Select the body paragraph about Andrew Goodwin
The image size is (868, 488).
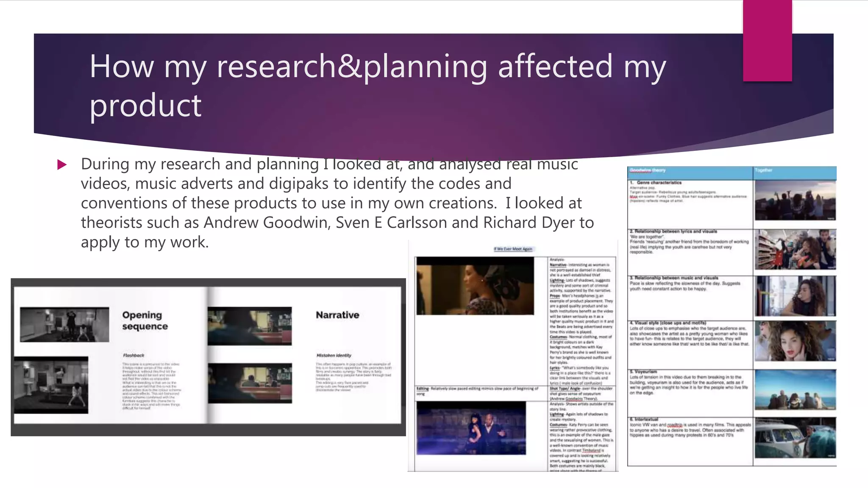[x=337, y=203]
